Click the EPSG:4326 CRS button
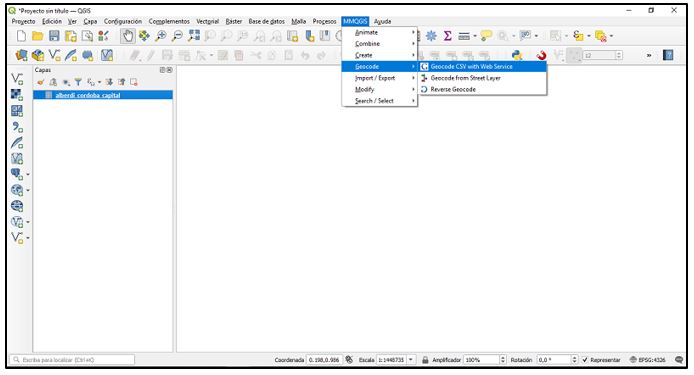The image size is (694, 375). [x=648, y=360]
